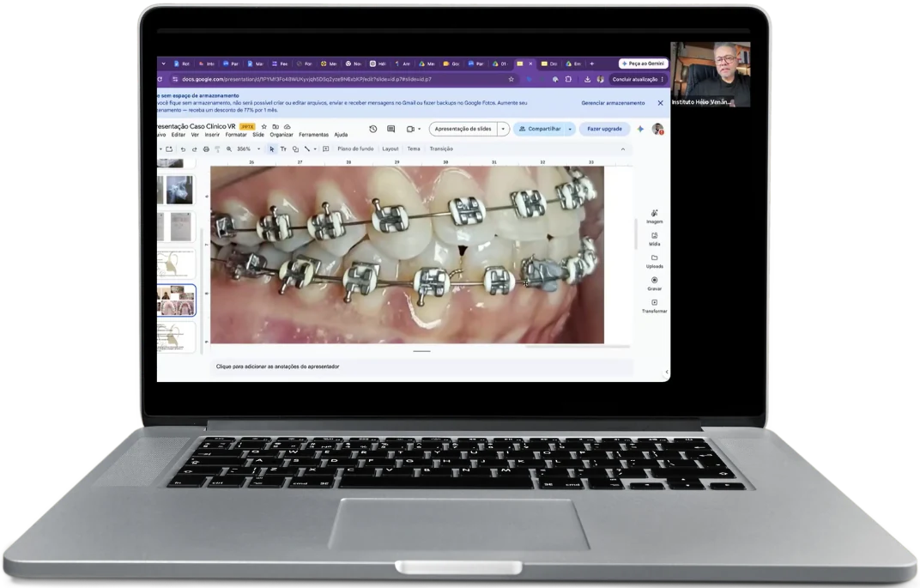The height and width of the screenshot is (588, 920).
Task: Open the comments speech bubble icon
Action: (x=390, y=129)
